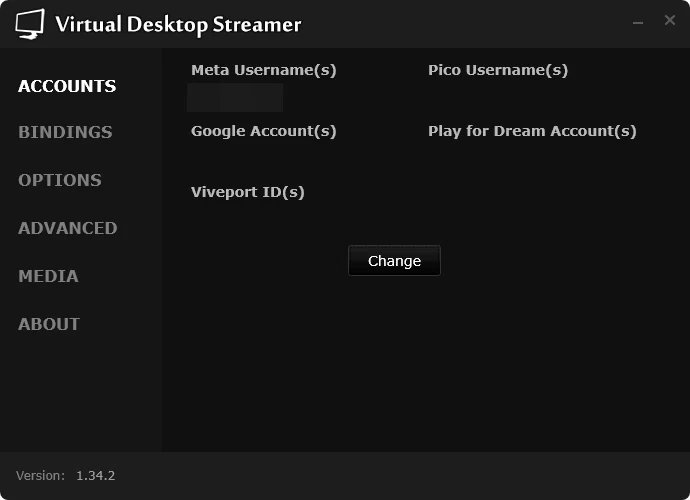This screenshot has width=690, height=500.
Task: Open the MEDIA tab
Action: pos(48,276)
